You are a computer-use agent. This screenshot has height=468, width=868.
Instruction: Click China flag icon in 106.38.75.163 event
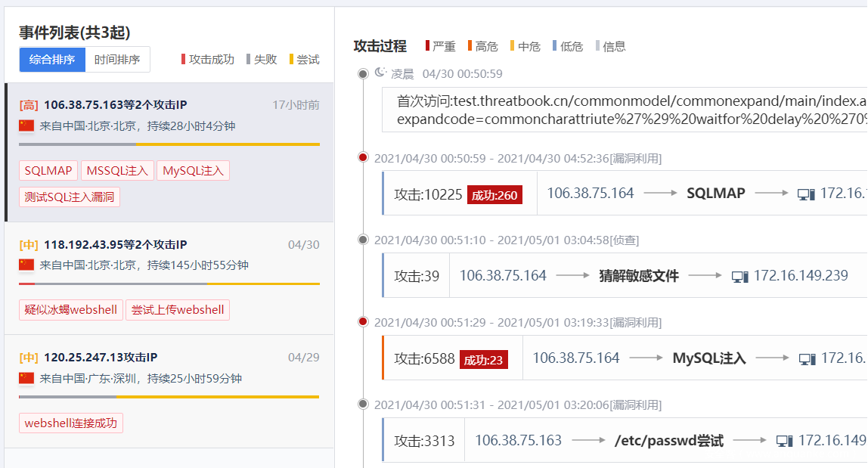26,126
